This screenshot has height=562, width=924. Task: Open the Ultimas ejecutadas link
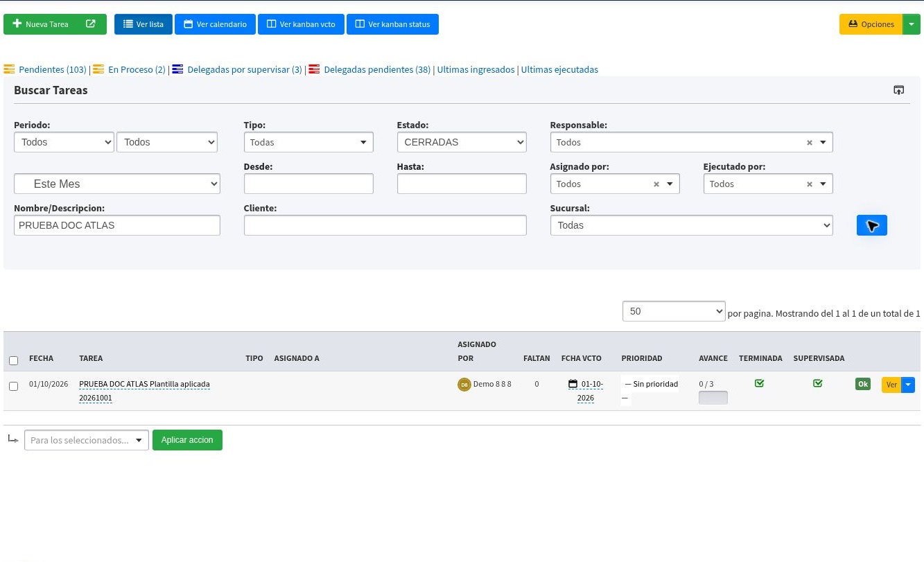(559, 69)
